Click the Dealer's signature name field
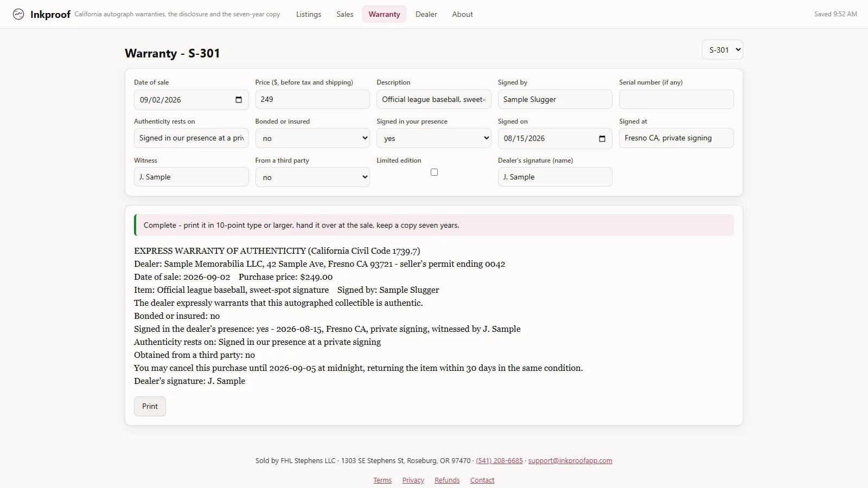Viewport: 868px width, 488px height. [555, 177]
